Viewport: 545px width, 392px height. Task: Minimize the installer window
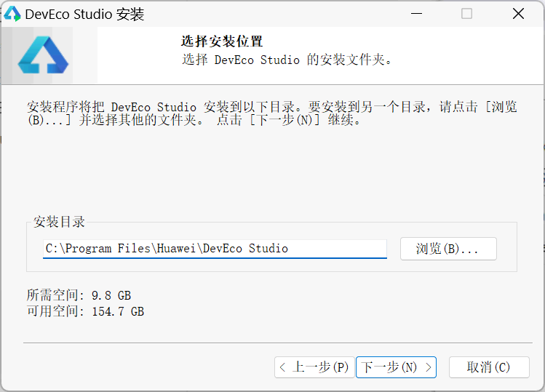point(416,13)
